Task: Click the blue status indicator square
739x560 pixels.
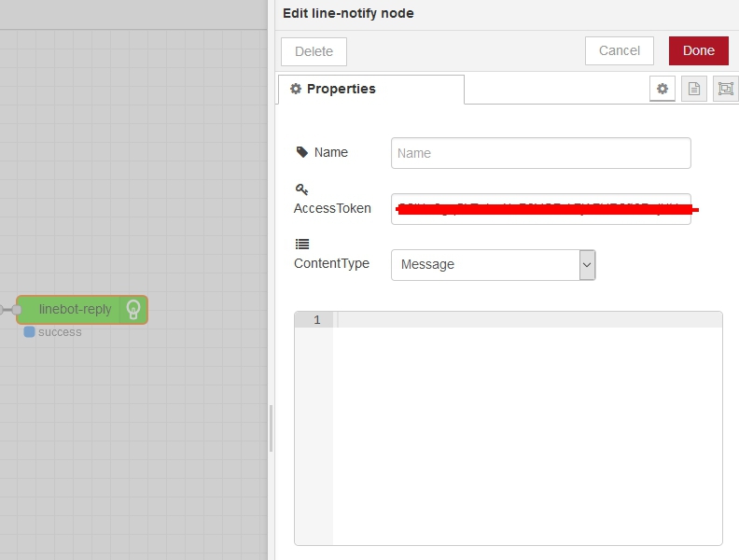Action: [x=29, y=332]
